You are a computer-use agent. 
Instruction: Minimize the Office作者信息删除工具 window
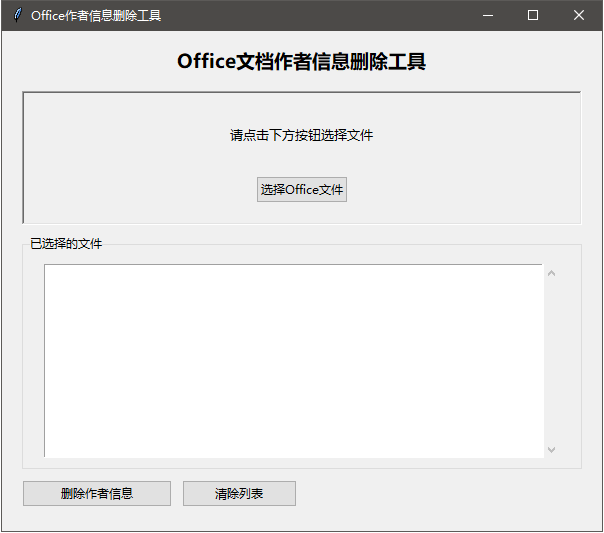(x=488, y=15)
